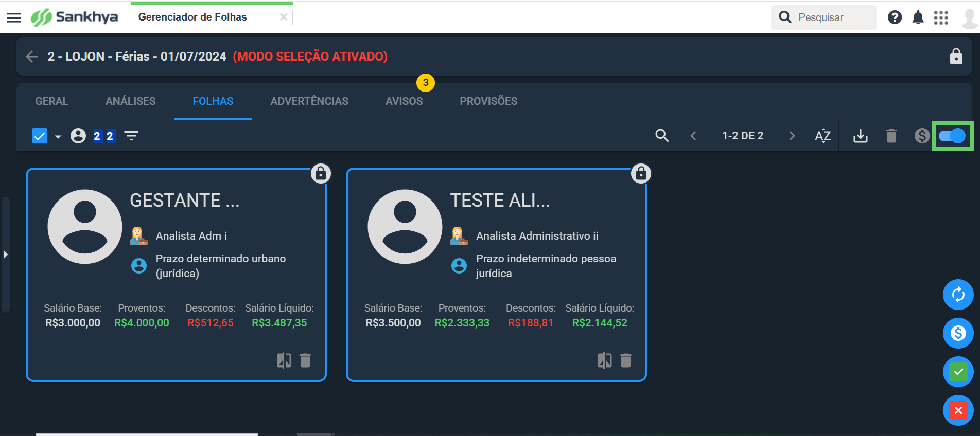Click the toolbar download icon
This screenshot has width=980, height=436.
click(860, 136)
